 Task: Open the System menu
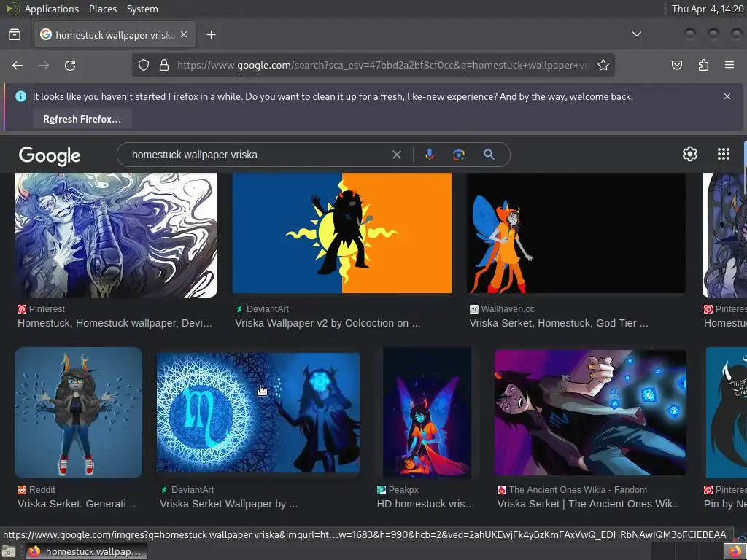tap(142, 9)
